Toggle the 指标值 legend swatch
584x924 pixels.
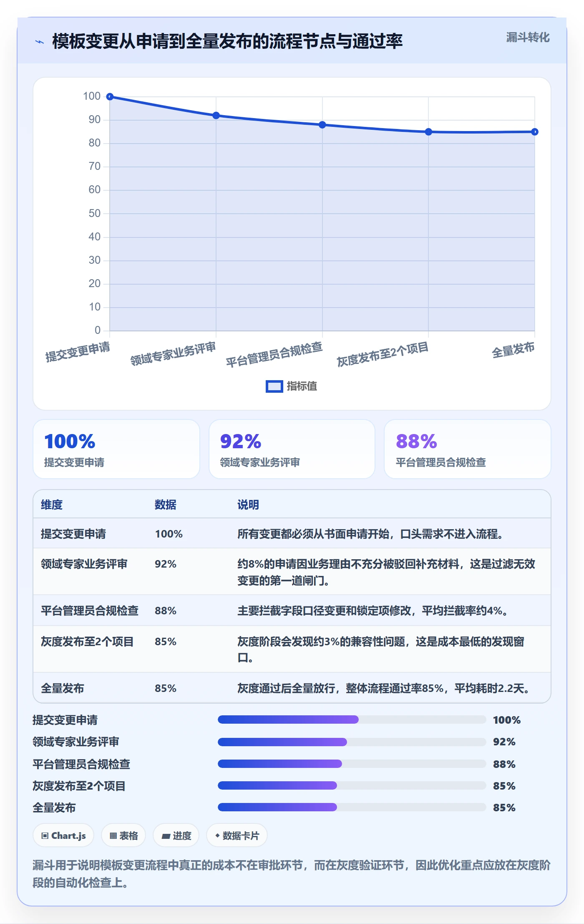click(x=274, y=386)
